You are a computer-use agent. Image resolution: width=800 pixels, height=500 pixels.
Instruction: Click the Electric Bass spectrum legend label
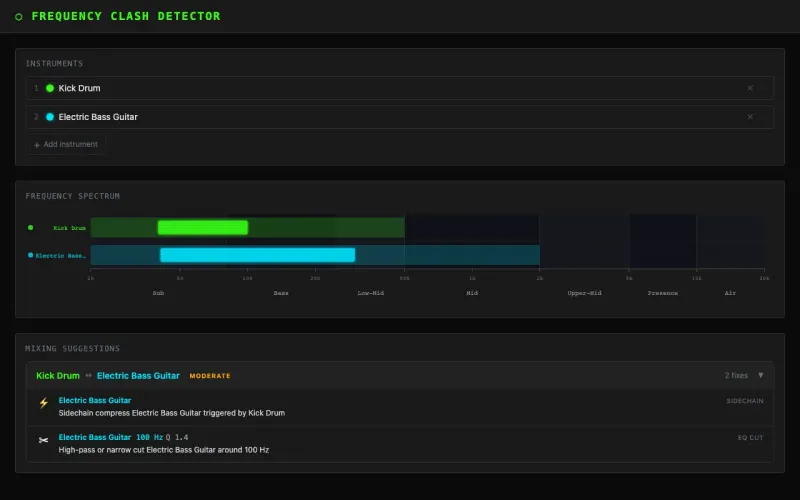coord(61,256)
